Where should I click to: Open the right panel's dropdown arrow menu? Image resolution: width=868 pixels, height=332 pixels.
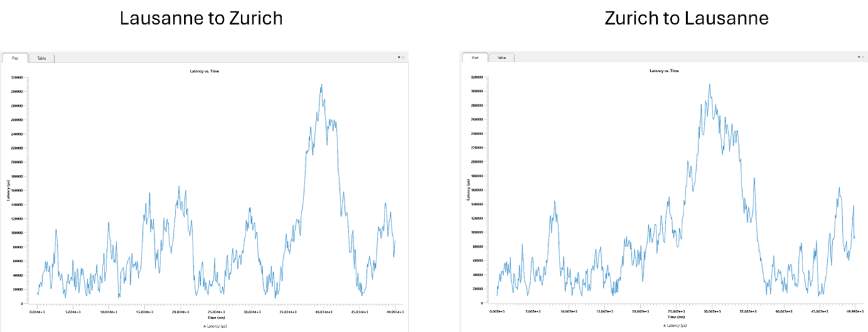[x=859, y=57]
